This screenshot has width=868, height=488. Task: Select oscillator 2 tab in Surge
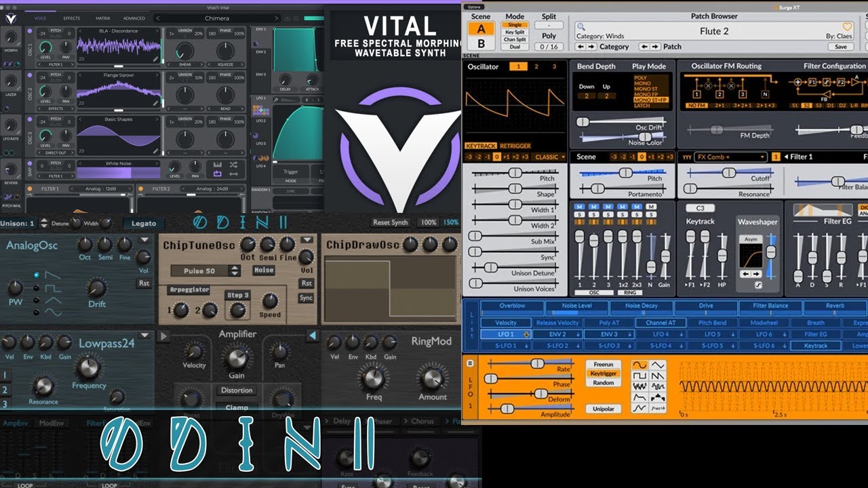pyautogui.click(x=536, y=66)
